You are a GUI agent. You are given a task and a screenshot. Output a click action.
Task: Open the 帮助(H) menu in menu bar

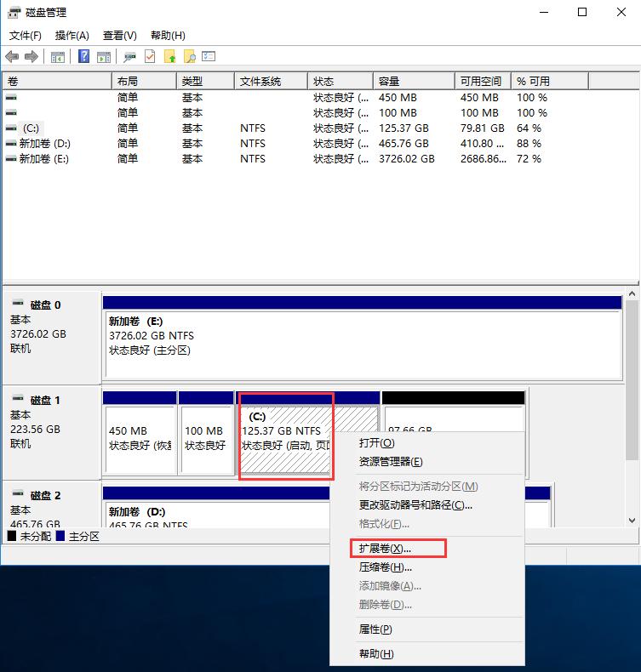click(x=168, y=36)
